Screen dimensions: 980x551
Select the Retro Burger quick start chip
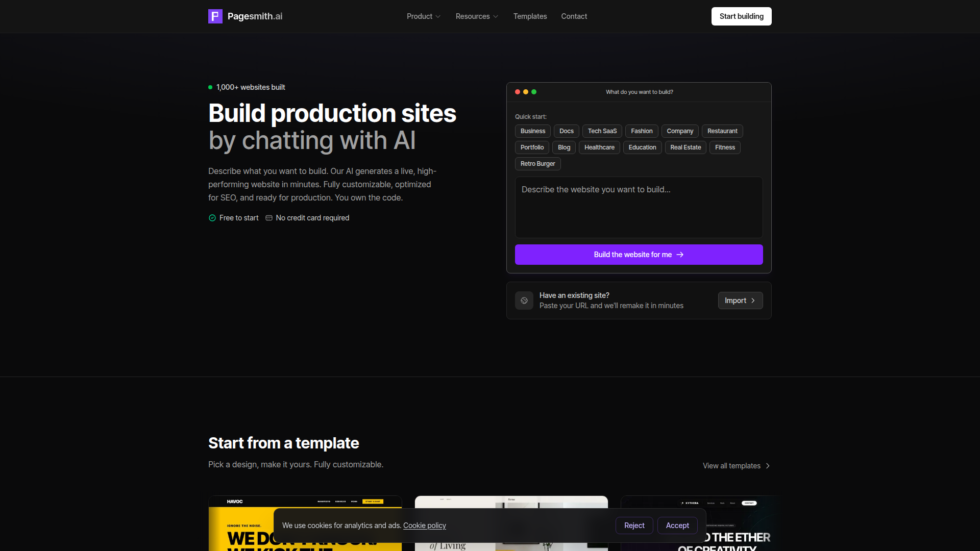[537, 164]
